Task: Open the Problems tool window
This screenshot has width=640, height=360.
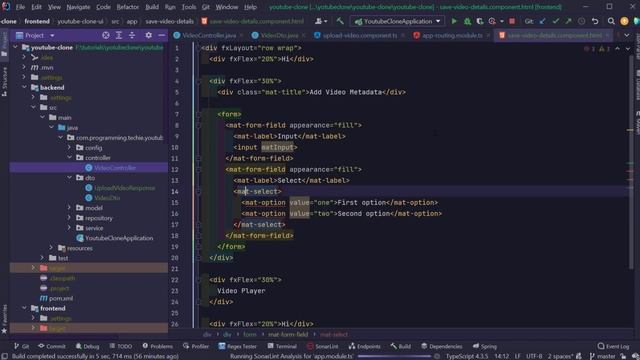Action: (x=158, y=346)
